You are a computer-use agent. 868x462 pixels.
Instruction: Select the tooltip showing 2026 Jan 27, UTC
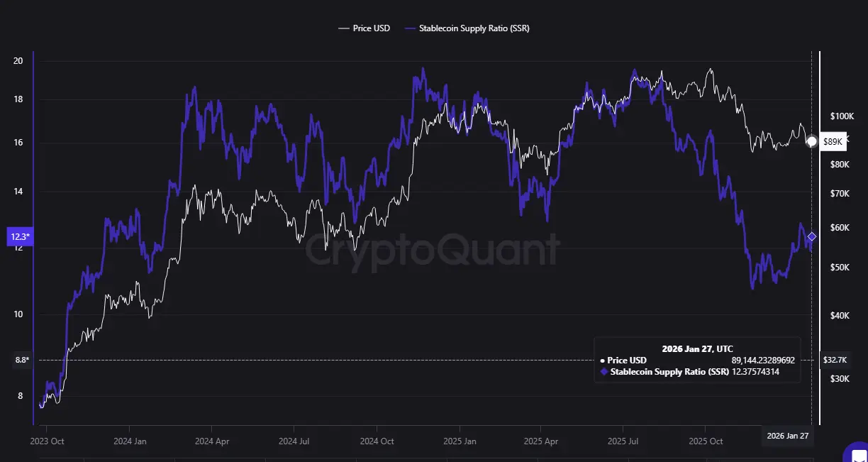tap(697, 359)
